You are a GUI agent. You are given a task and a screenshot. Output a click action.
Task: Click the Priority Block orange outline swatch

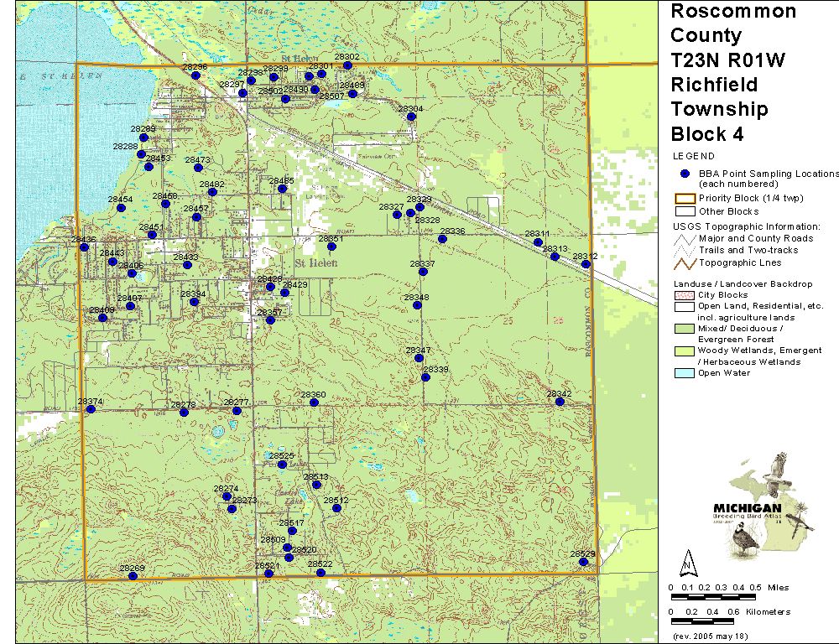(683, 199)
